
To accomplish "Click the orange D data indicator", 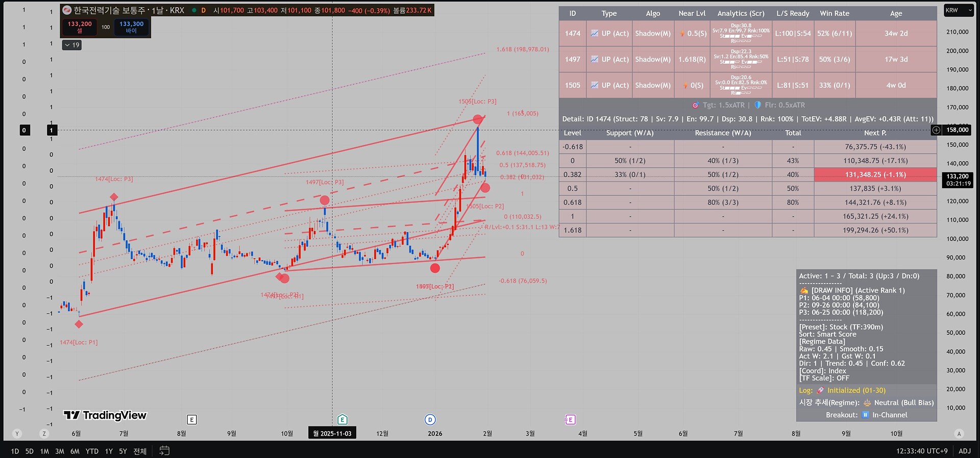I will [x=204, y=10].
